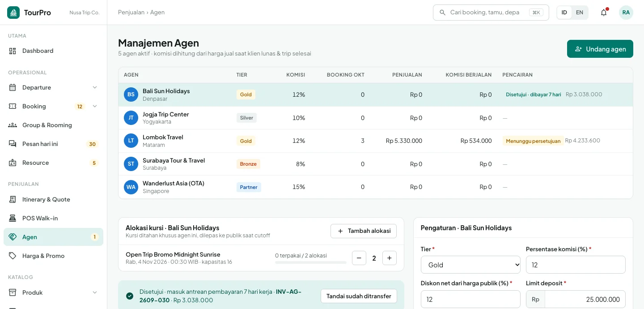
Task: Click the Resource icon in sidebar
Action: click(x=13, y=163)
